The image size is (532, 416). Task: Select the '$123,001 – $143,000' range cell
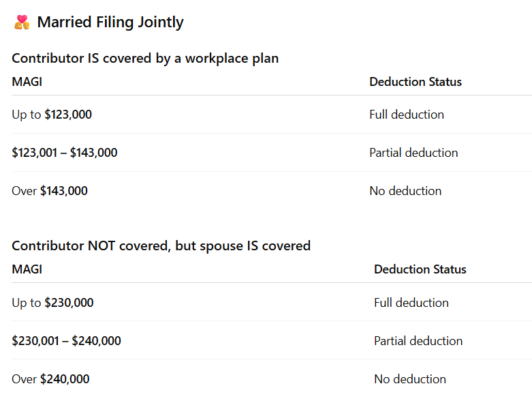[x=65, y=153]
